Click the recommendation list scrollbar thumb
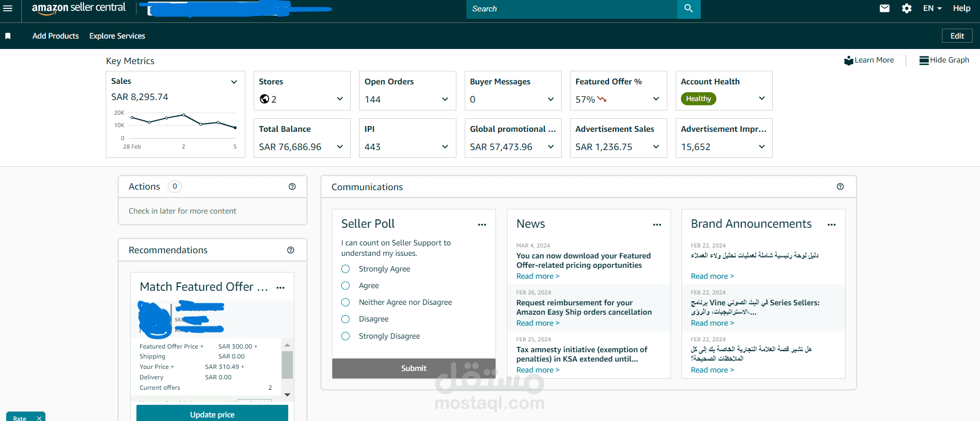The width and height of the screenshot is (980, 421). coord(287,365)
